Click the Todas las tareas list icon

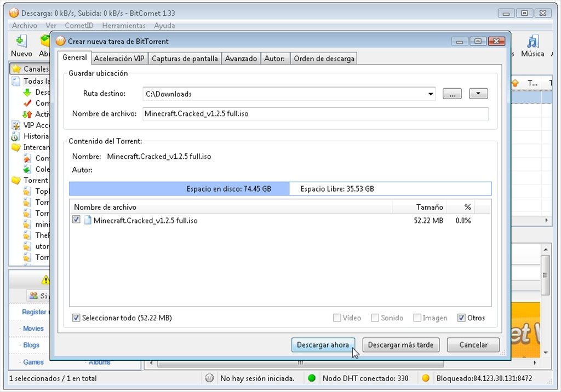(x=16, y=81)
